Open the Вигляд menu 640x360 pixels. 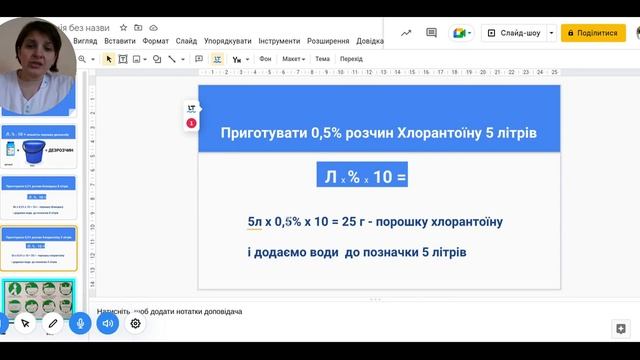pyautogui.click(x=85, y=41)
